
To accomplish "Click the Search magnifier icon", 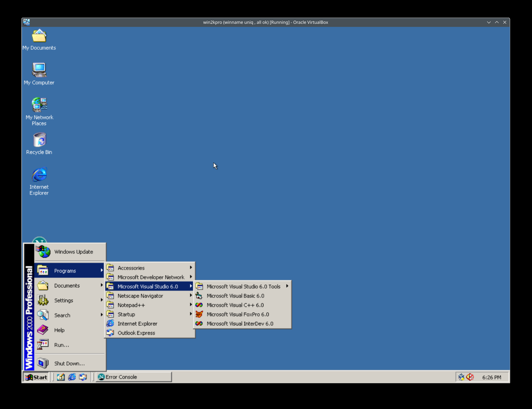I will [x=43, y=315].
